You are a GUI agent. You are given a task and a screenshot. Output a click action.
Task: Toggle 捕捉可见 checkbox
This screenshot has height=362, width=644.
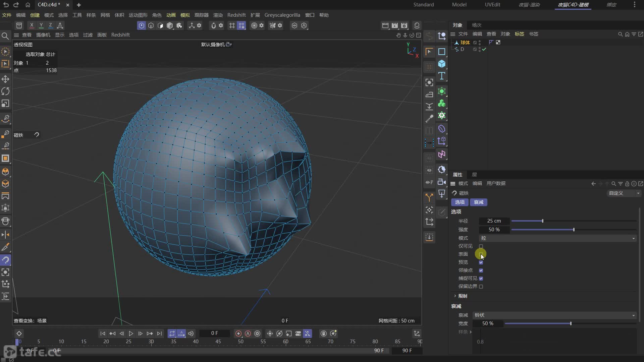pos(481,278)
